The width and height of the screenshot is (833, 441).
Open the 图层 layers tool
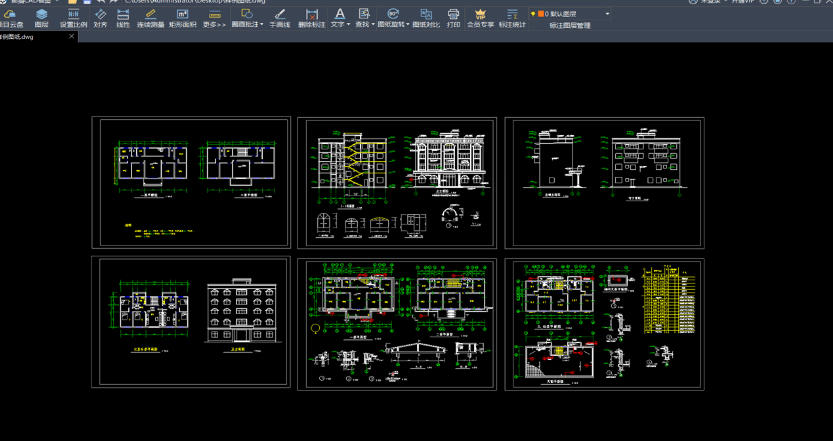click(x=42, y=17)
